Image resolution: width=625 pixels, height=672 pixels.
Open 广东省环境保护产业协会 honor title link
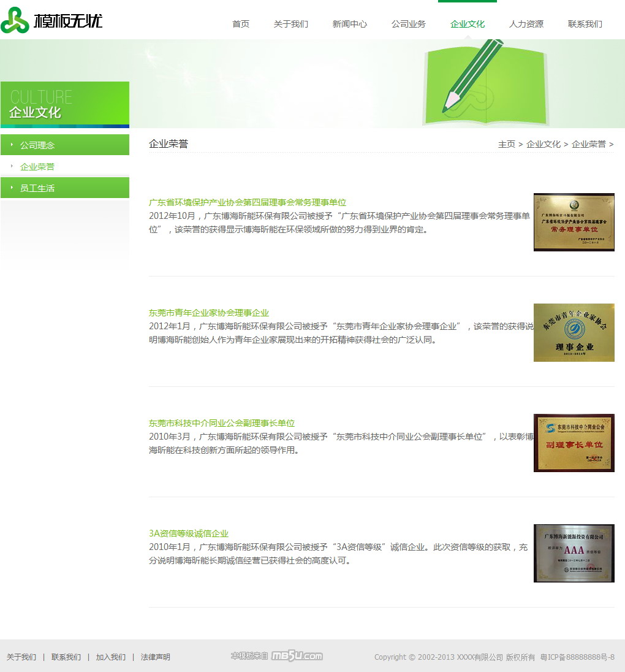pyautogui.click(x=248, y=202)
